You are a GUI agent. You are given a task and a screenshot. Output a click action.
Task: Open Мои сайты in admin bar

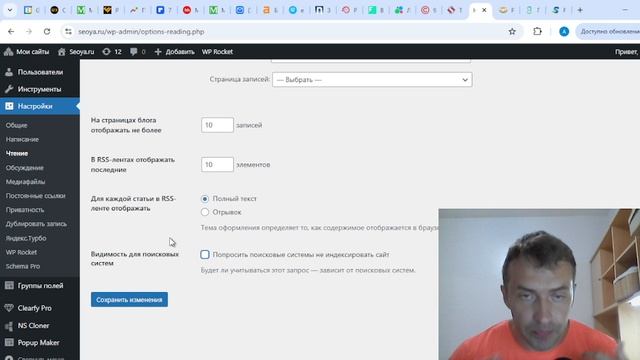[x=27, y=52]
